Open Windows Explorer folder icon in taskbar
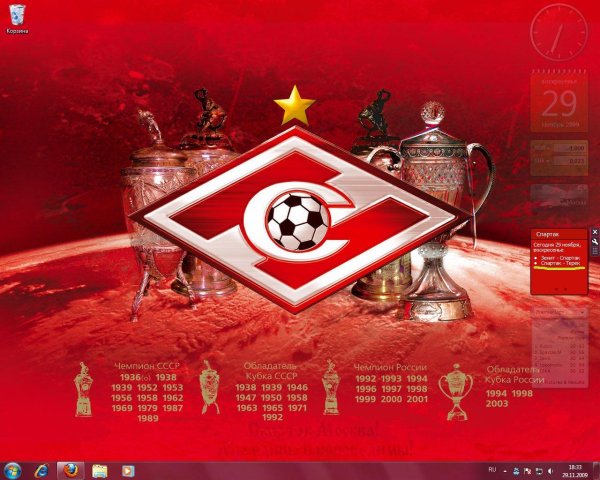 (x=100, y=469)
